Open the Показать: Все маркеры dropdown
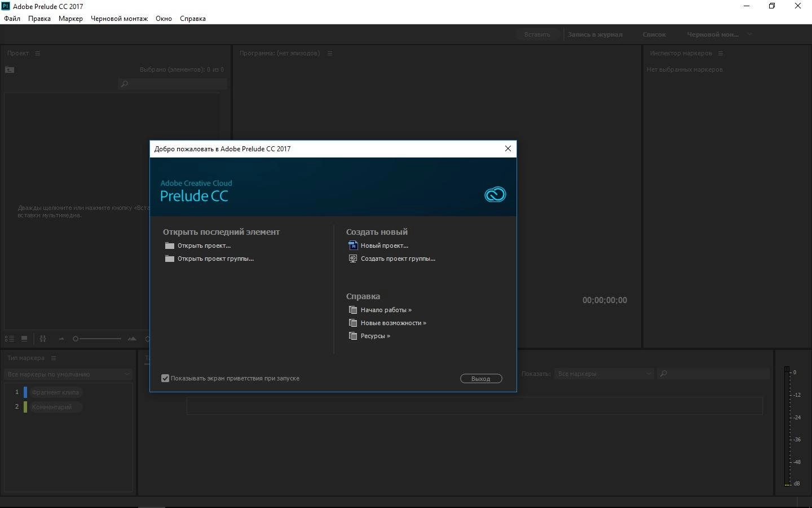812x508 pixels. [604, 374]
